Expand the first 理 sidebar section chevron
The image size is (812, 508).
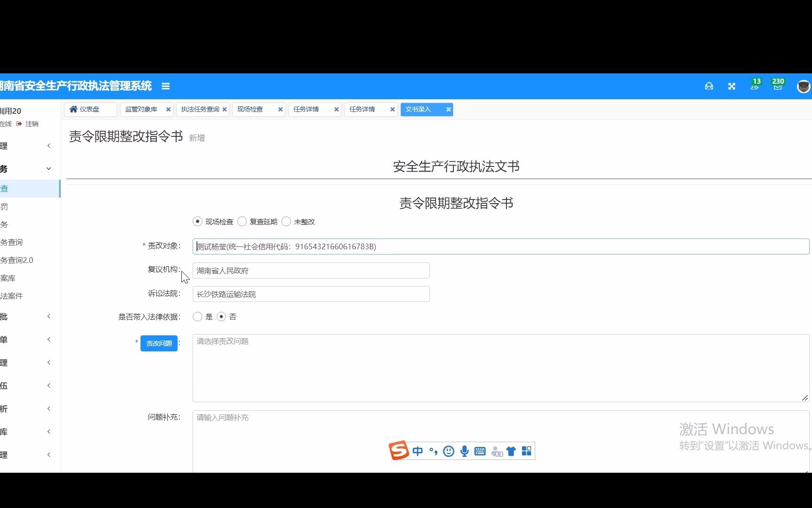(49, 146)
